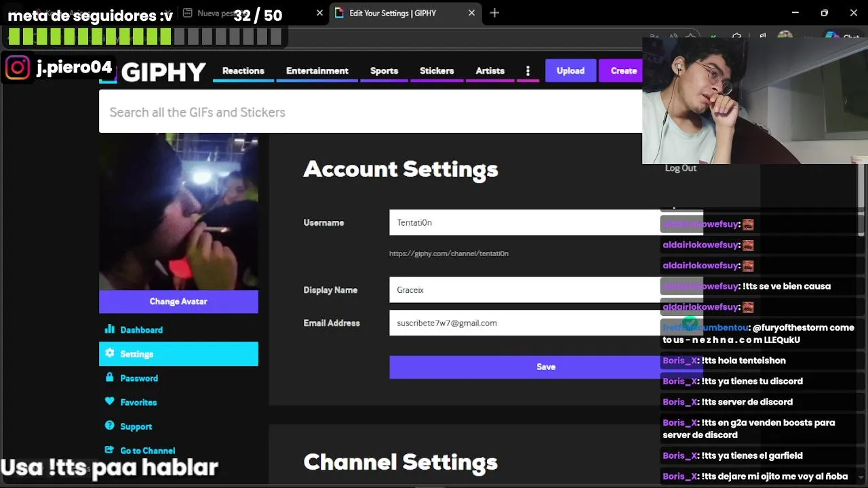Click the j.piero04 overlay text

pos(74,67)
